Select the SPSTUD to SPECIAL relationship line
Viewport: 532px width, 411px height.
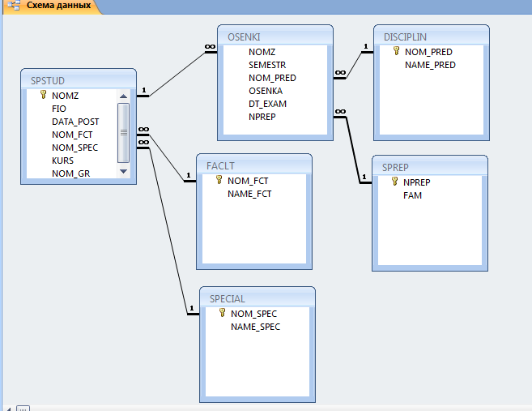pos(168,231)
